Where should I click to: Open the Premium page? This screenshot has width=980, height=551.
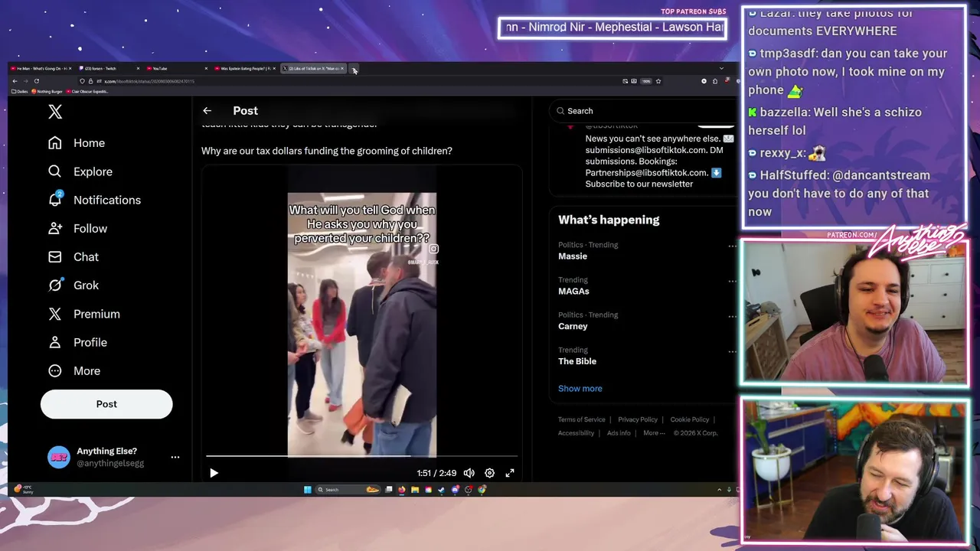pos(83,314)
